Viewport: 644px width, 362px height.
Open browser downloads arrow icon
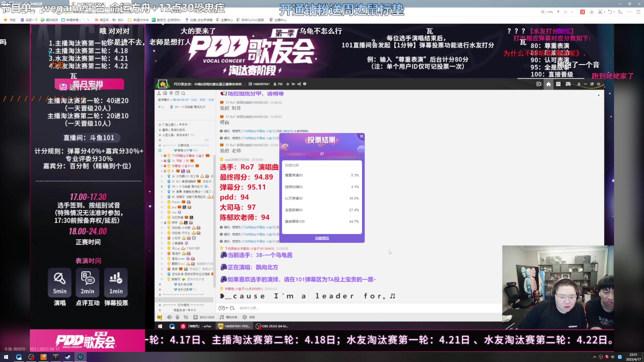click(592, 12)
